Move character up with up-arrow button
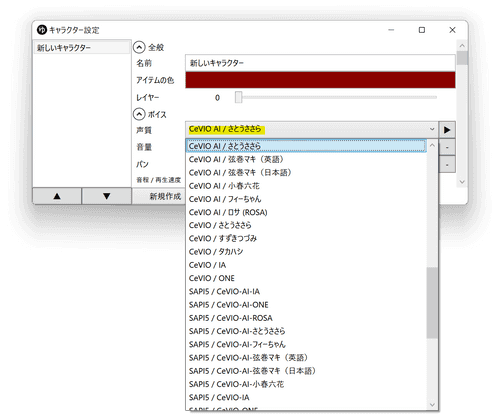Viewport: 500px width, 414px height. (57, 196)
